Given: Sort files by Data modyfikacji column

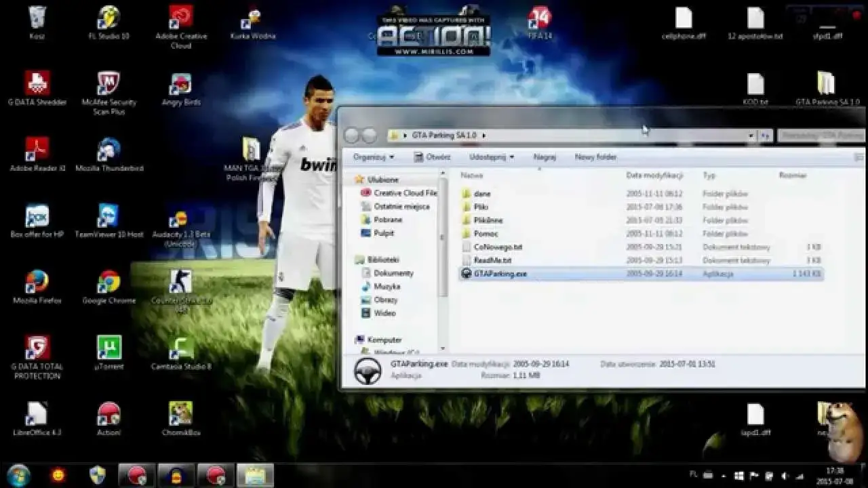Looking at the screenshot, I should [654, 176].
